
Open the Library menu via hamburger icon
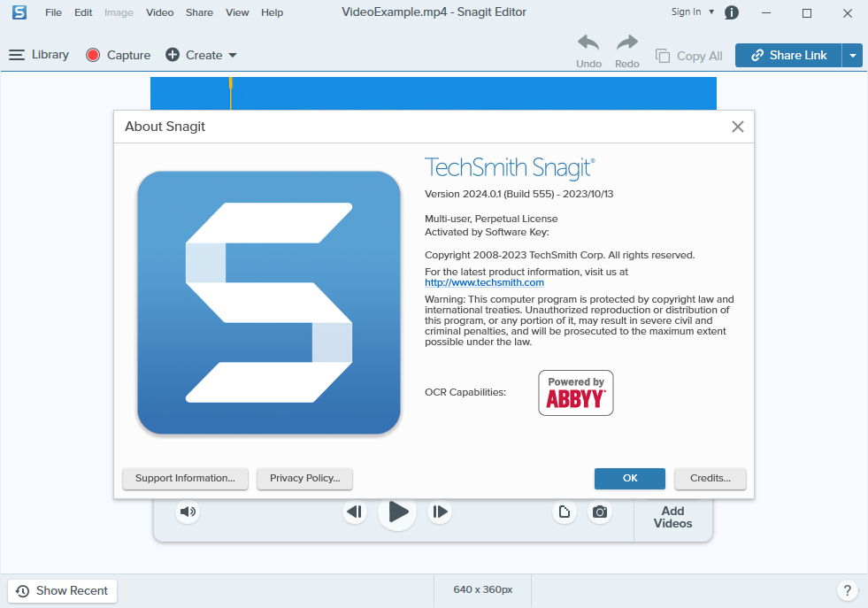(16, 54)
